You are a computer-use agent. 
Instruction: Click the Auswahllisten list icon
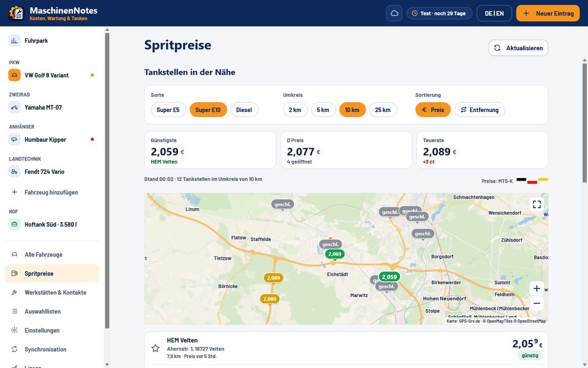click(x=14, y=311)
